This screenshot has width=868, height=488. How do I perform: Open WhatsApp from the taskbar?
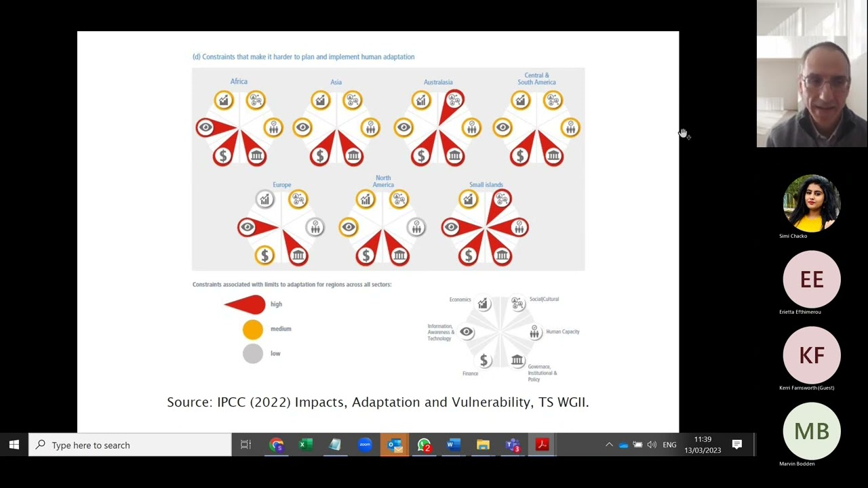425,445
